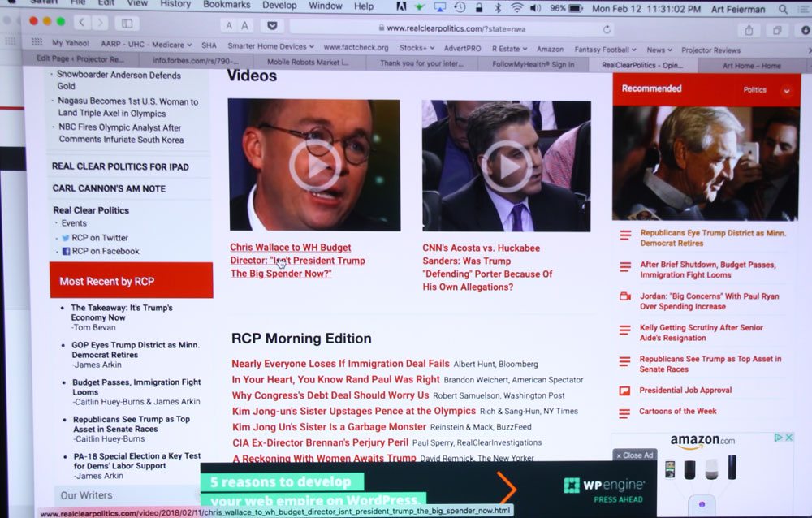812x518 pixels.
Task: Close the Amazon ad with the X icon
Action: coord(788,438)
